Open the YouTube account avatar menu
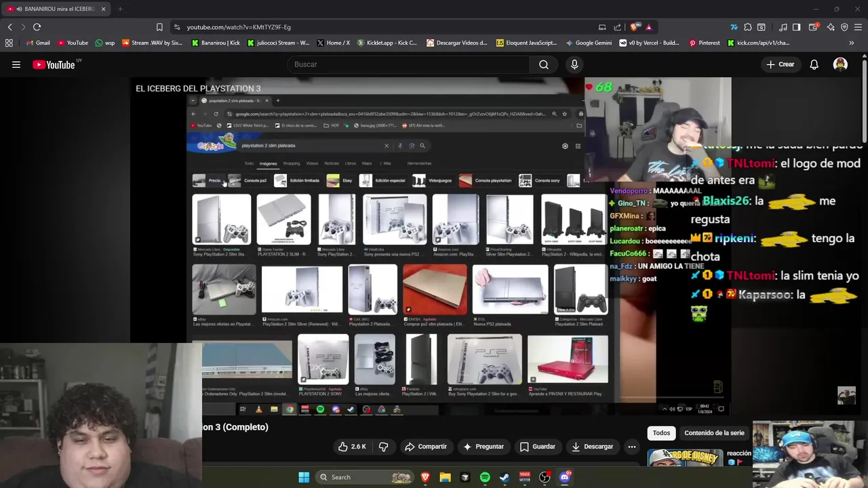Image resolution: width=868 pixels, height=488 pixels. [x=840, y=64]
